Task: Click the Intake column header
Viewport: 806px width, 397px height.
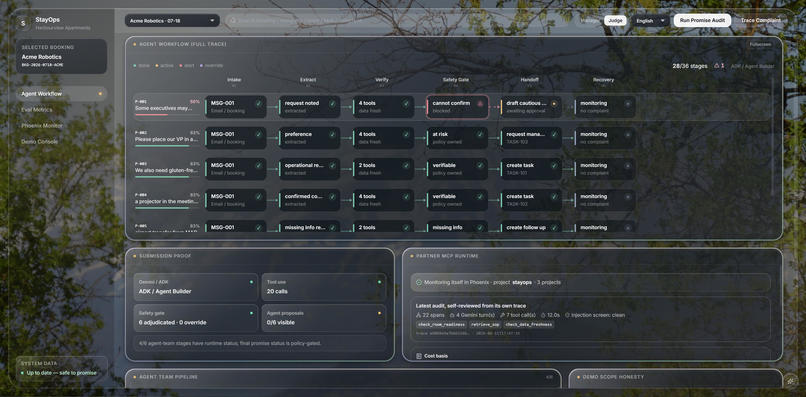Action: [234, 80]
